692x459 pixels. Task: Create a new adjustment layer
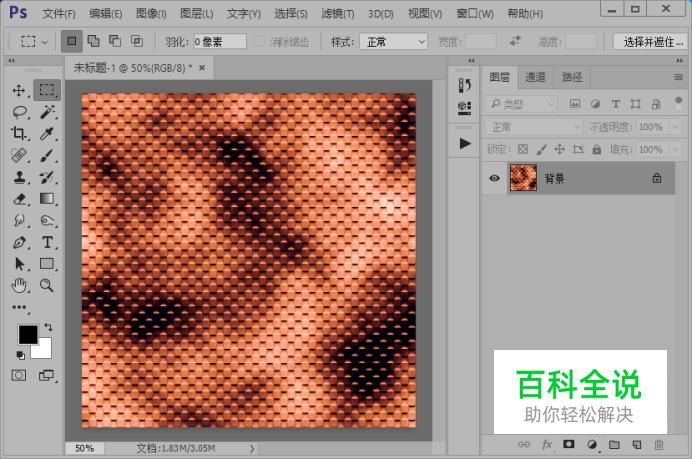pos(592,444)
